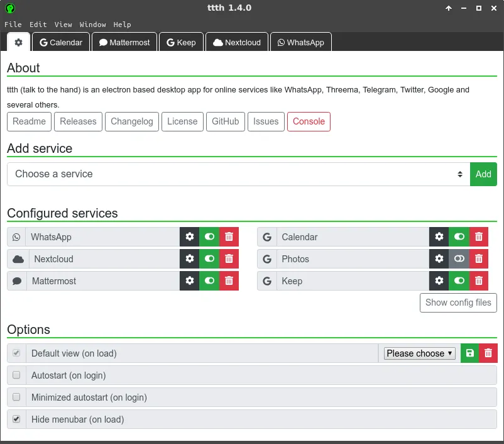Save the default view option

tap(470, 353)
